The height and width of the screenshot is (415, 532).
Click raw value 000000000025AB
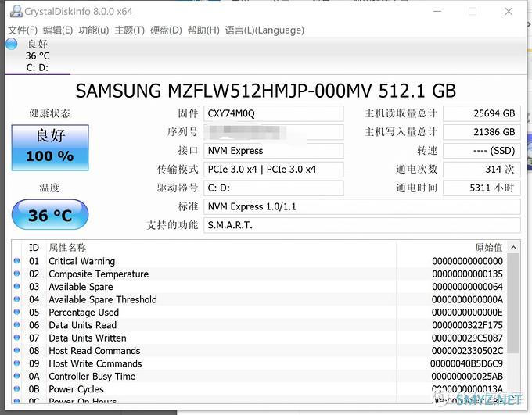coord(468,377)
